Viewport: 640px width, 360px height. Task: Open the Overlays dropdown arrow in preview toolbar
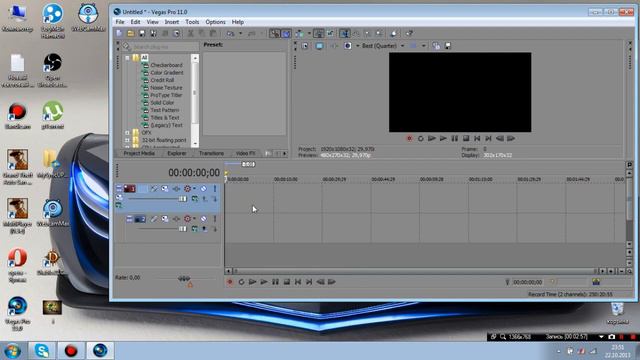click(x=424, y=46)
